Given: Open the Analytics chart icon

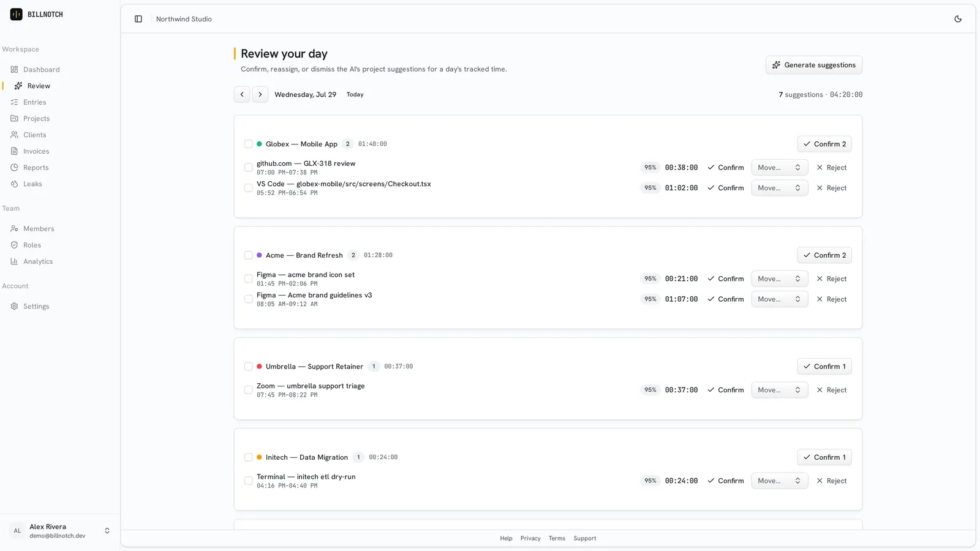Looking at the screenshot, I should click(14, 261).
